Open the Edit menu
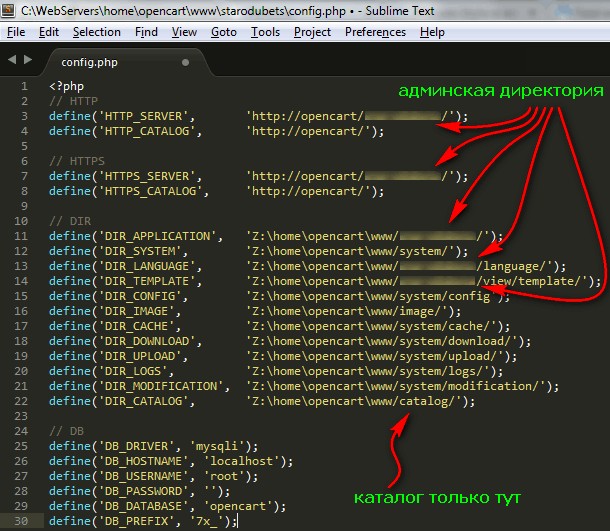 pos(49,32)
